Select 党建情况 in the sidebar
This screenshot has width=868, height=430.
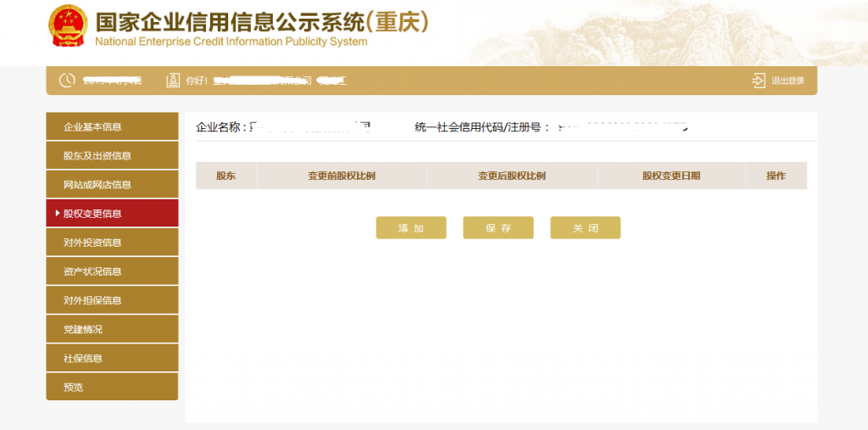pos(113,329)
